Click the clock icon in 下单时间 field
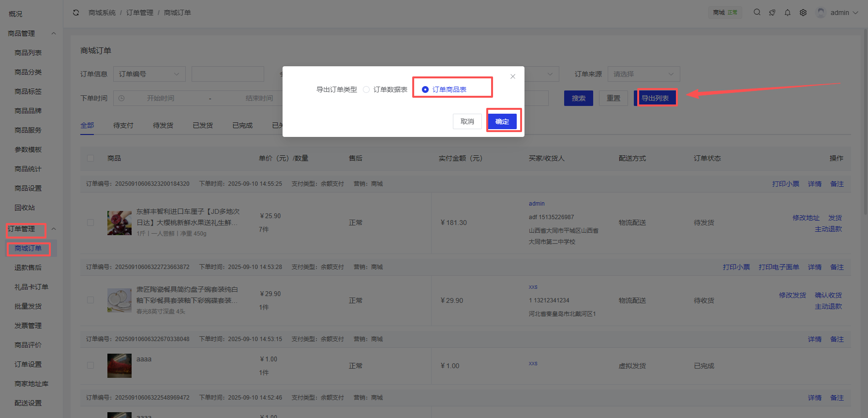The image size is (868, 418). 121,98
